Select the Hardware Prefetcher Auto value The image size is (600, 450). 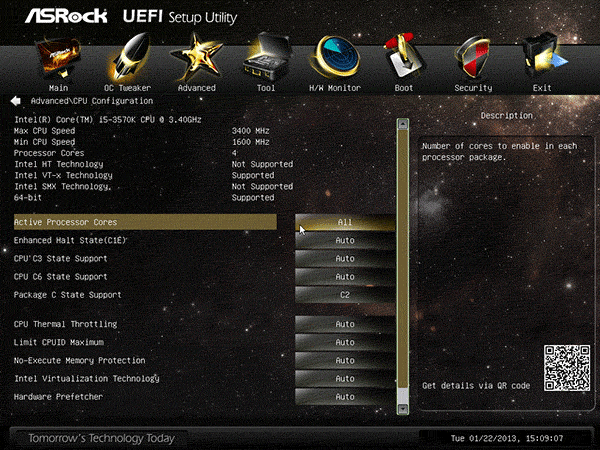pyautogui.click(x=344, y=397)
